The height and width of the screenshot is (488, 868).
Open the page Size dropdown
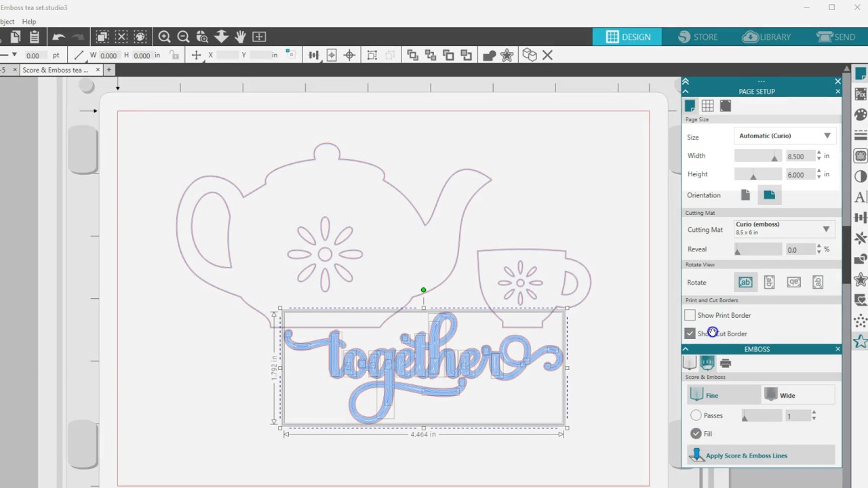pos(785,136)
